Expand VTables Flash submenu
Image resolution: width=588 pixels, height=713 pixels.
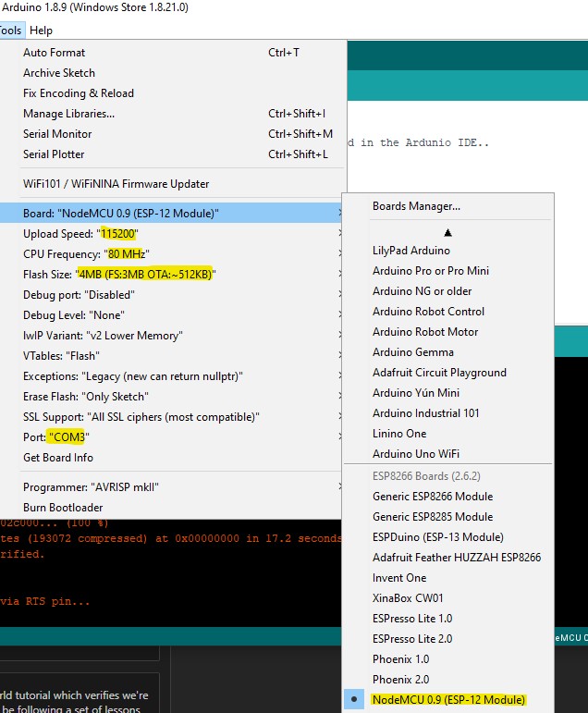click(x=172, y=356)
